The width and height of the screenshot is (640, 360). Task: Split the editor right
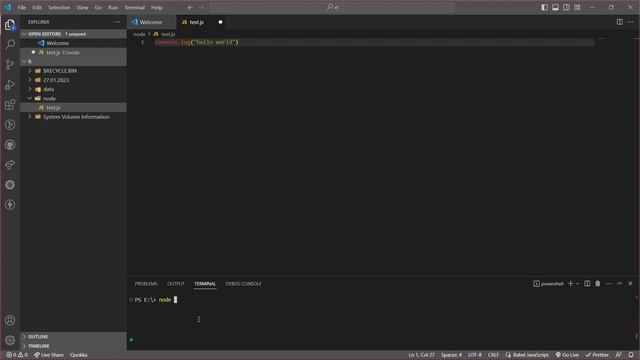(620, 22)
